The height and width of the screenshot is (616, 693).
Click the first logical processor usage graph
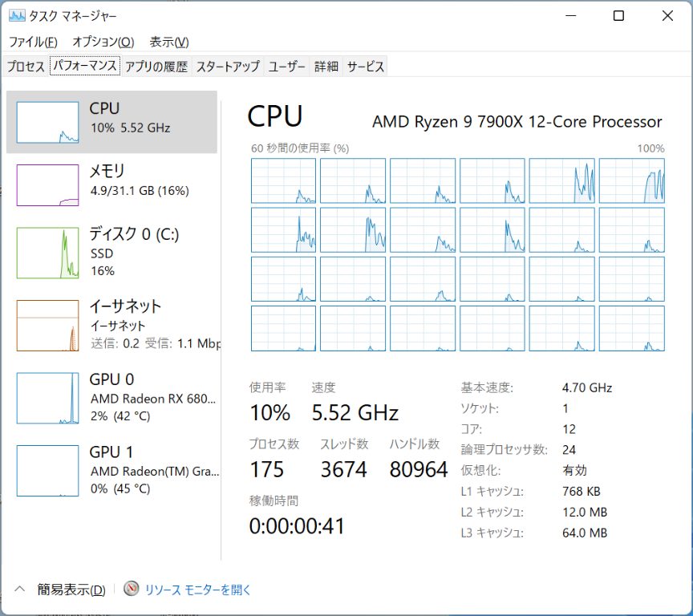[x=283, y=180]
